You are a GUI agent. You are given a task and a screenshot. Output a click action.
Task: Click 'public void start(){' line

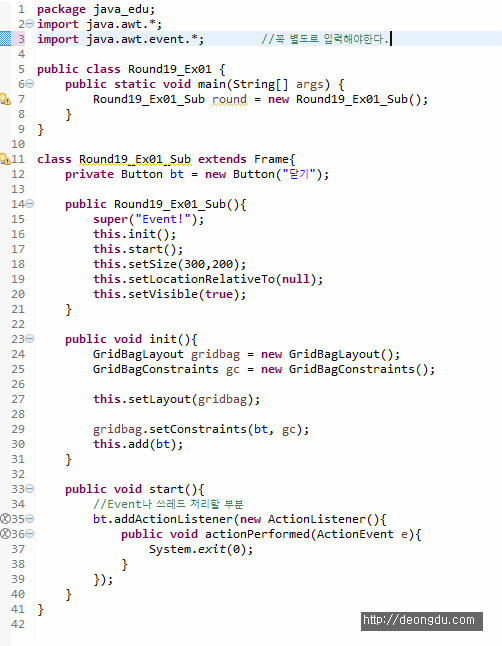click(x=134, y=489)
